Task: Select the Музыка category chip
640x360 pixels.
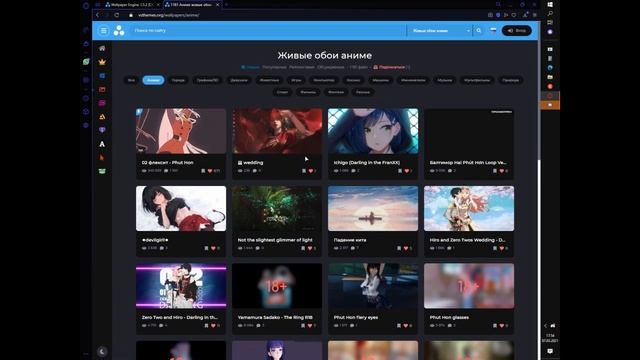Action: tap(445, 80)
